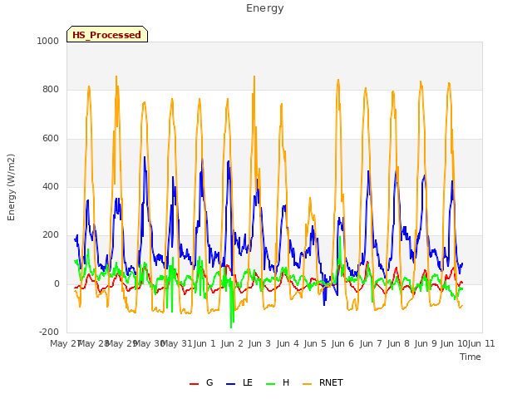
Task: Click the Jun 2 x-axis date label
Action: coord(232,343)
